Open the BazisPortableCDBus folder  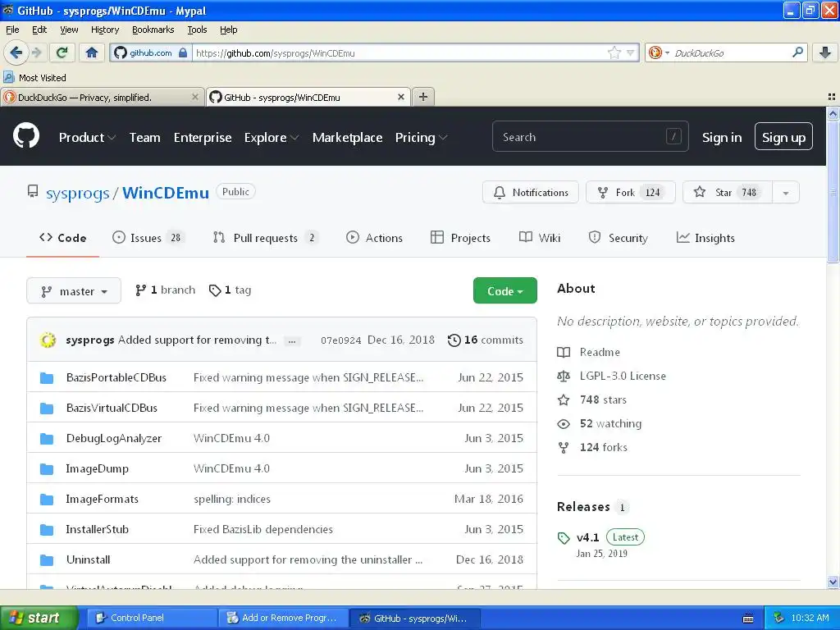click(116, 377)
